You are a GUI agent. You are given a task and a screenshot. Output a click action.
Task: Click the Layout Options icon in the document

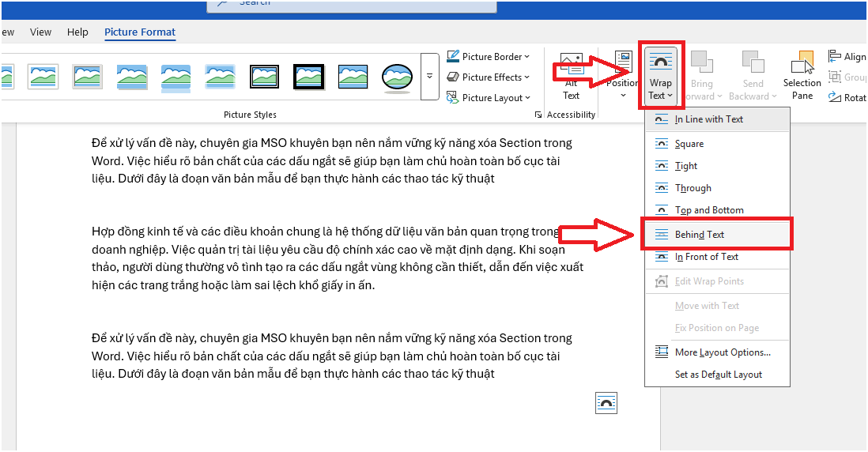[606, 403]
